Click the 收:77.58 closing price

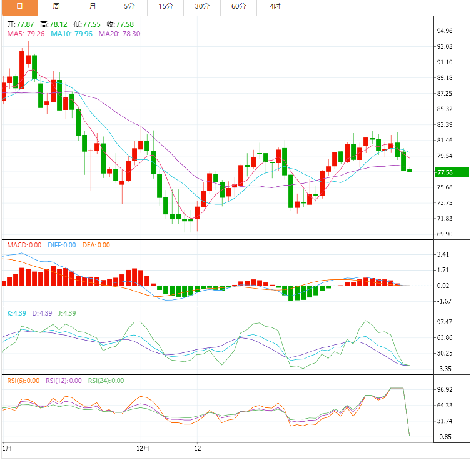(120, 24)
